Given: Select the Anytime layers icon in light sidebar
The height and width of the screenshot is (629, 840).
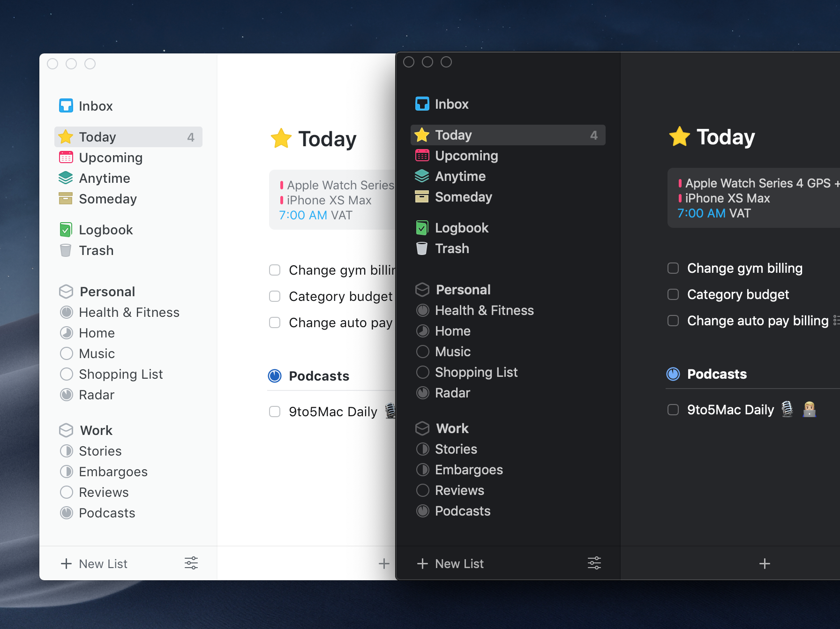Looking at the screenshot, I should point(66,178).
